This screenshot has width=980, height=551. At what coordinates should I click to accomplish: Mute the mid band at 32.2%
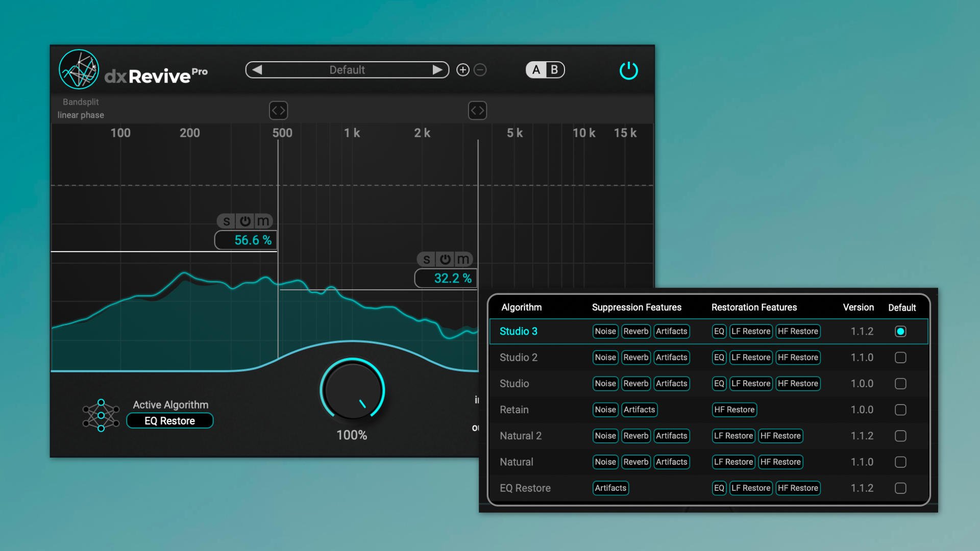coord(463,259)
